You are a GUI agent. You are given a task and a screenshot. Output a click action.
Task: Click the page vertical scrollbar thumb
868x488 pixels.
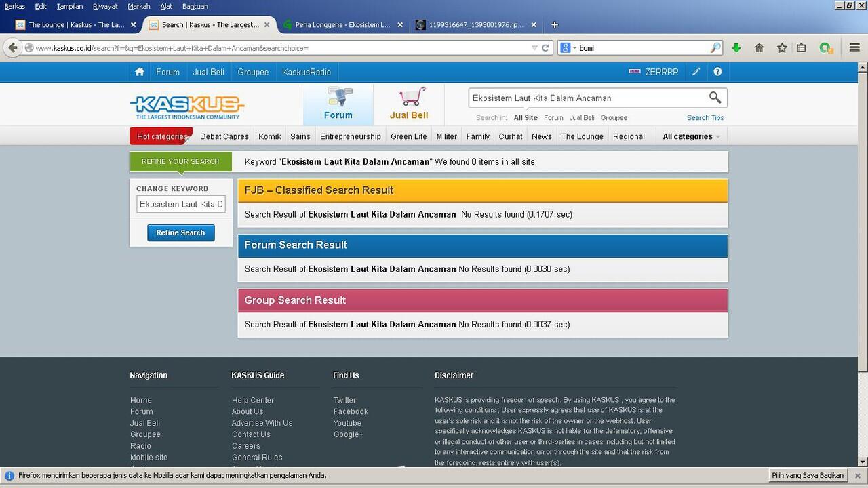click(863, 220)
